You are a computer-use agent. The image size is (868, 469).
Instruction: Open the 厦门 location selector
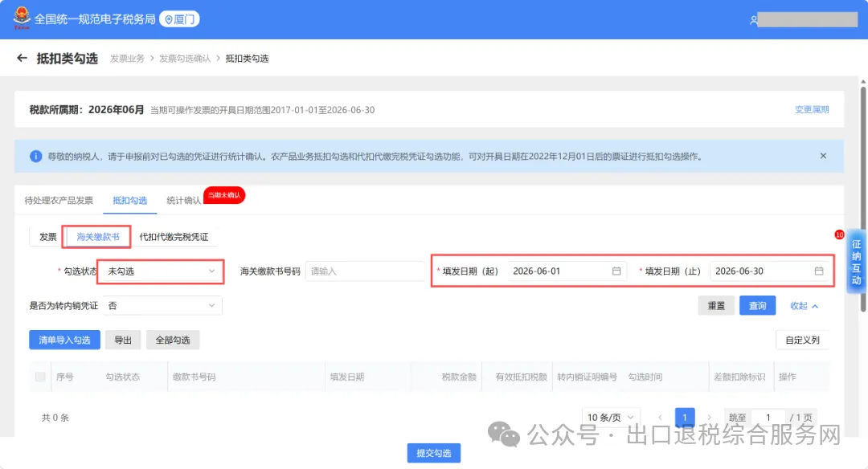(179, 19)
